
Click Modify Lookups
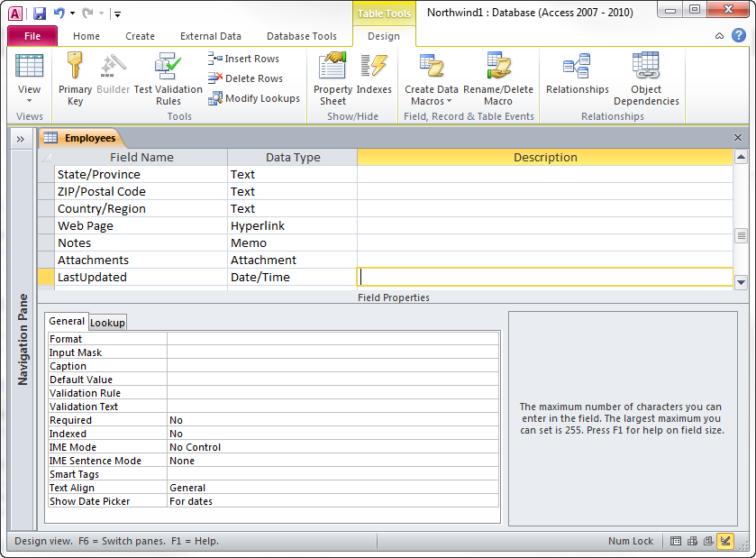click(x=254, y=98)
